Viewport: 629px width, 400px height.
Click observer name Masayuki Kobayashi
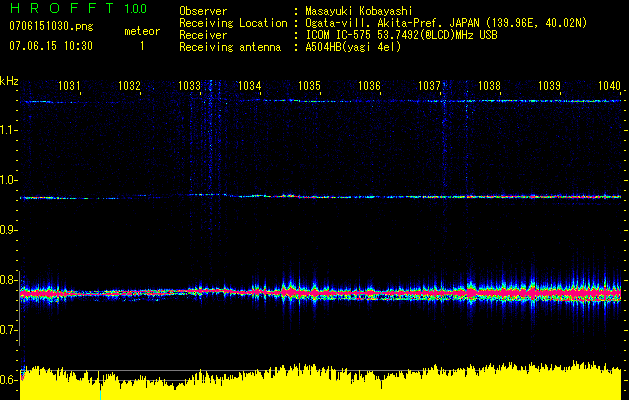359,11
